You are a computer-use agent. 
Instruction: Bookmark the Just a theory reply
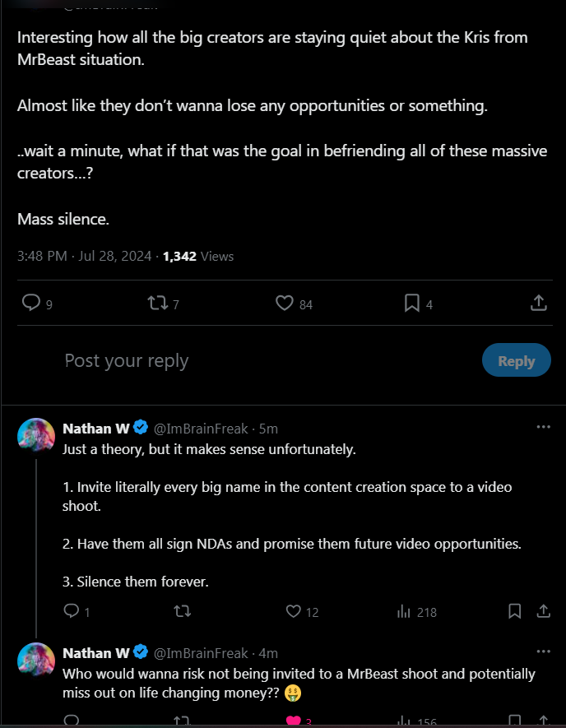[514, 611]
